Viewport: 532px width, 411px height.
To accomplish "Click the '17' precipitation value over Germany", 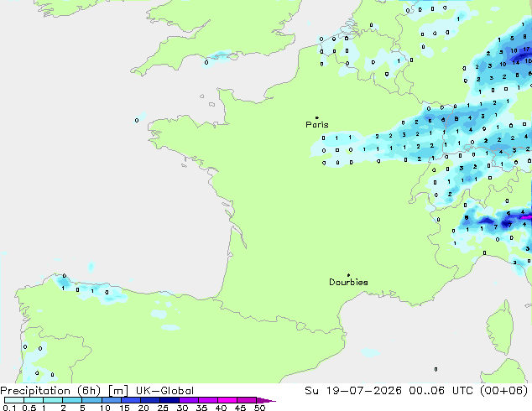I will (x=526, y=49).
